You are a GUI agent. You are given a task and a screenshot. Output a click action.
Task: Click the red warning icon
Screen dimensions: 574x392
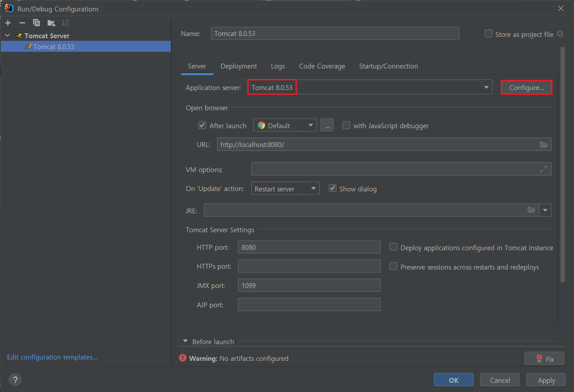pos(183,358)
